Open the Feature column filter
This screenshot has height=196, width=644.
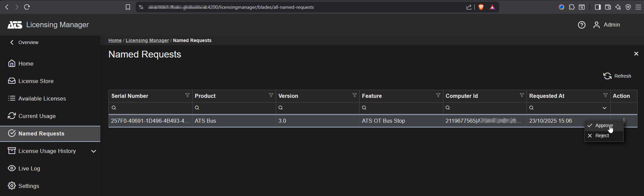(x=438, y=95)
